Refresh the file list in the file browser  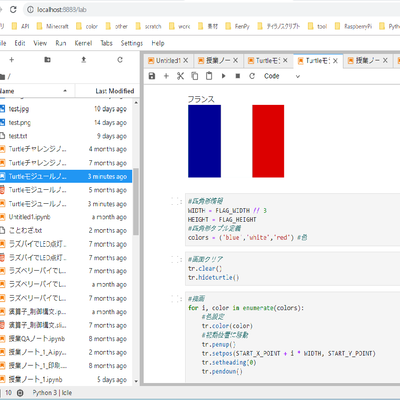pos(120,60)
